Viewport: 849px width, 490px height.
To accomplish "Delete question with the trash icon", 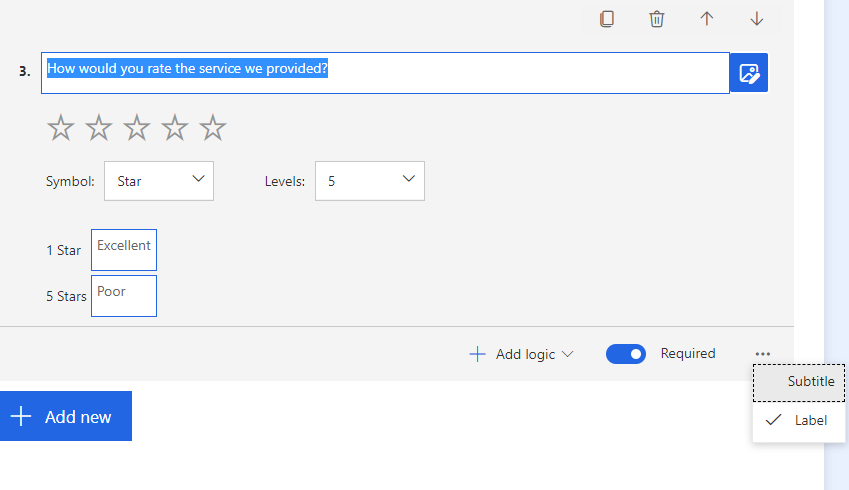I will coord(656,19).
